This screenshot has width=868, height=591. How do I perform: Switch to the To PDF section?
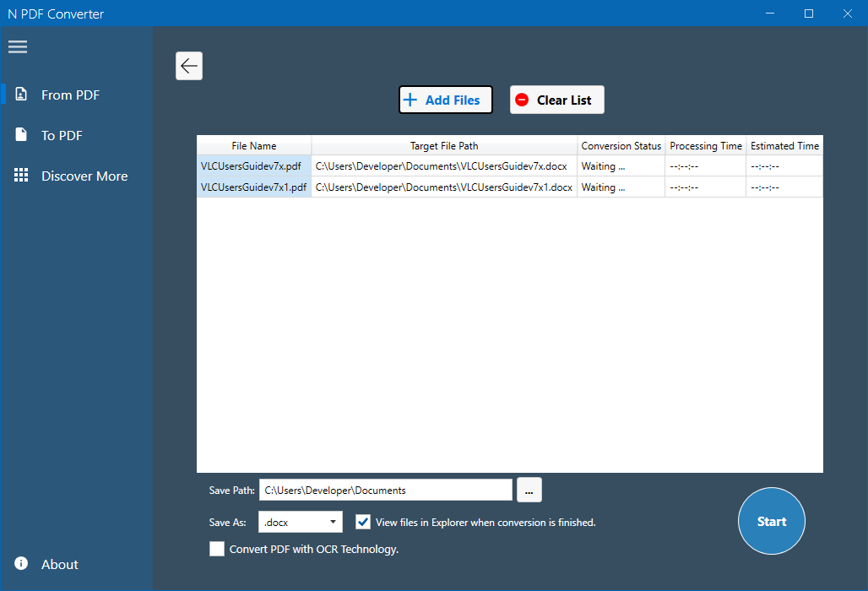(62, 135)
